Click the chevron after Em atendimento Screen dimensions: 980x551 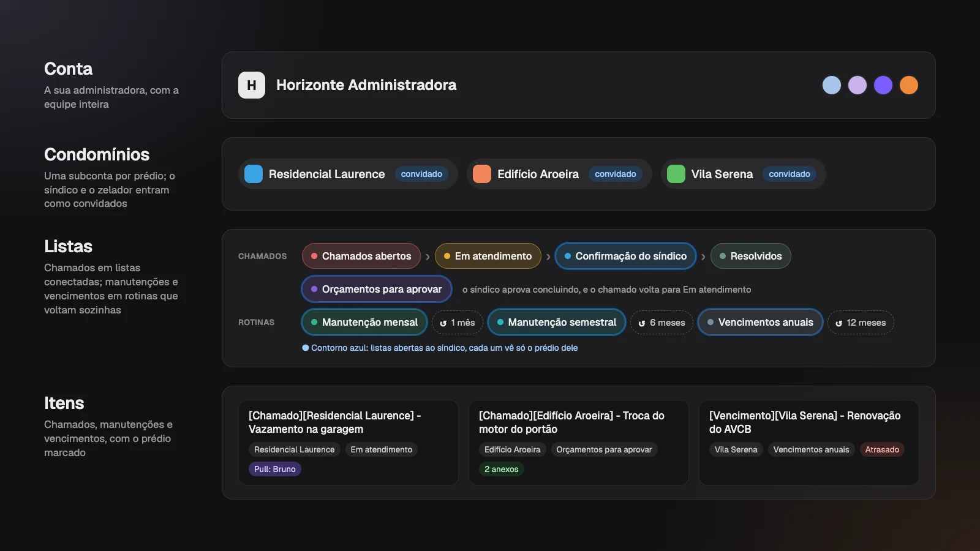[548, 257]
